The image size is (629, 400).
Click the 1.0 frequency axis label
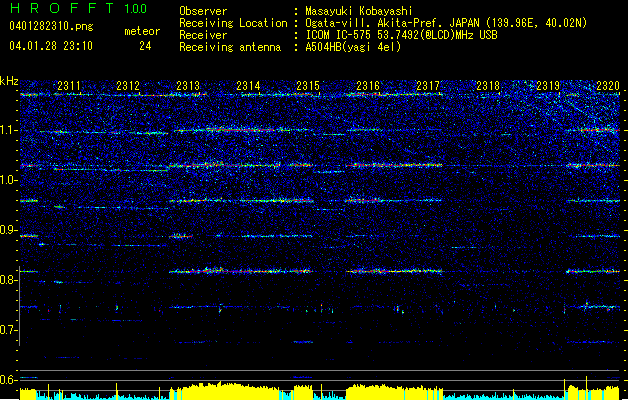click(9, 181)
